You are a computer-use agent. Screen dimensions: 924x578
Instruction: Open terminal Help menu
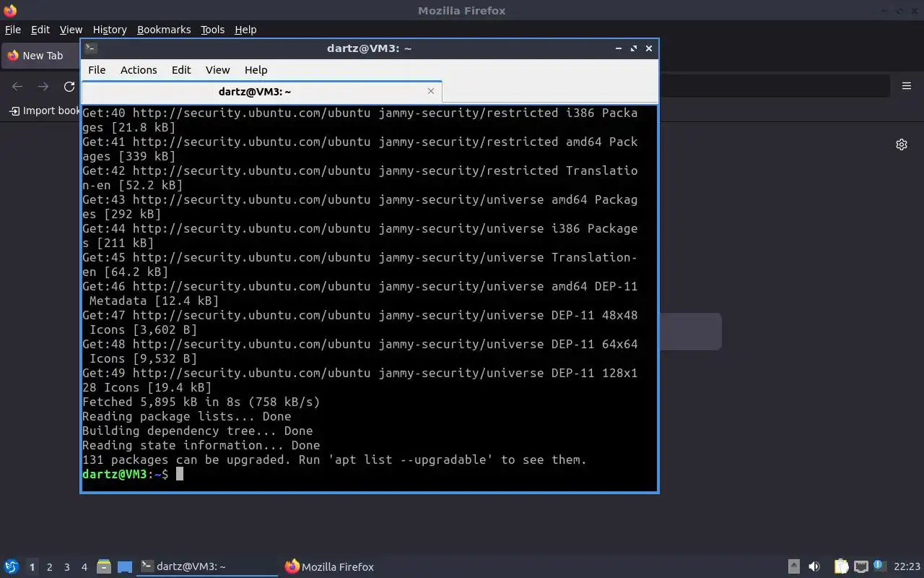click(x=256, y=70)
